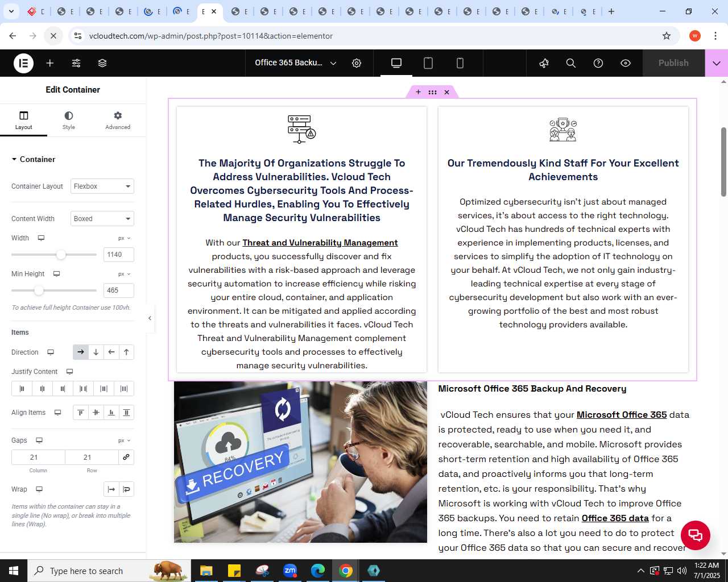Switch to the Layout tab
Image resolution: width=728 pixels, height=582 pixels.
24,120
